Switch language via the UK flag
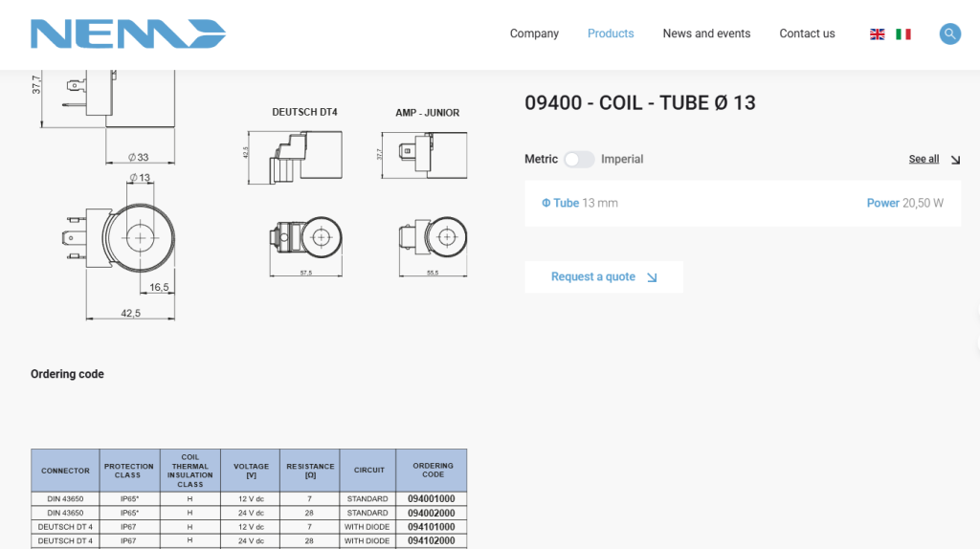Screen dimensions: 980x549 [x=877, y=33]
